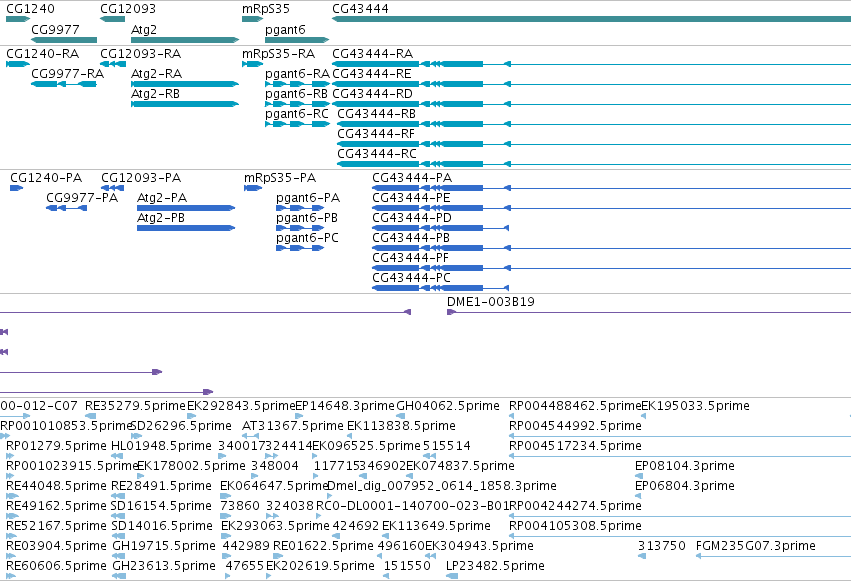851x581 pixels.
Task: Select EST AT31367.5prime
Action: pyautogui.click(x=293, y=426)
